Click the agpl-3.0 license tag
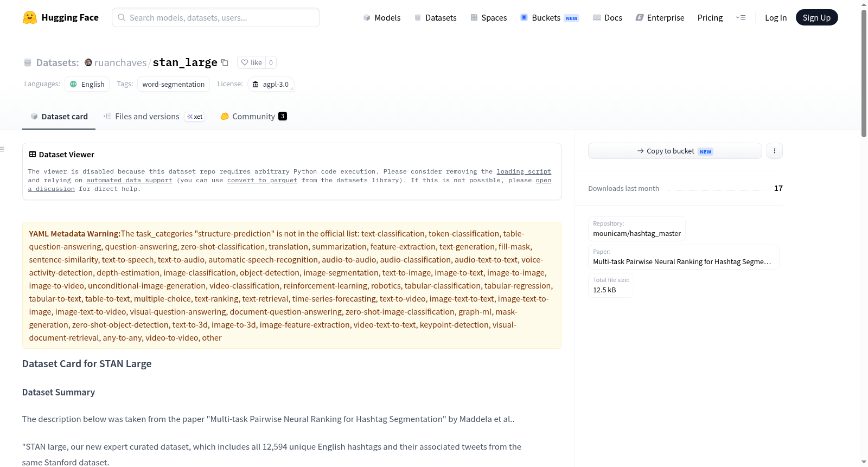This screenshot has height=467, width=868. tap(271, 84)
